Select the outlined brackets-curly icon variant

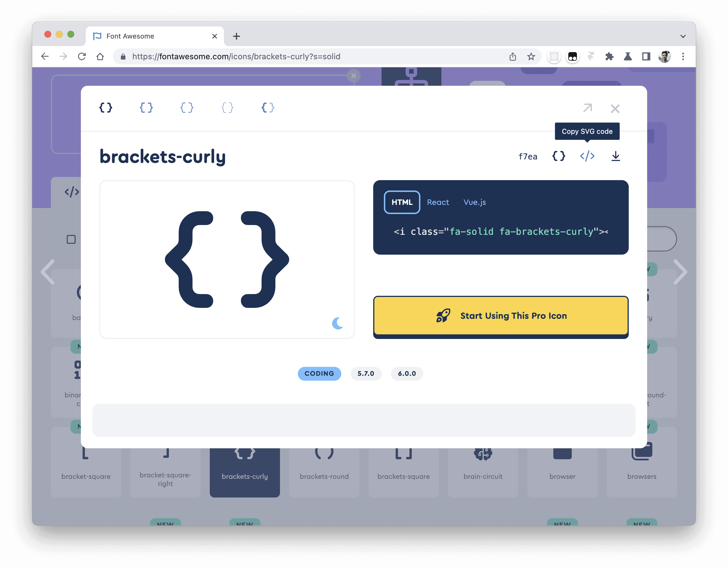pos(146,108)
